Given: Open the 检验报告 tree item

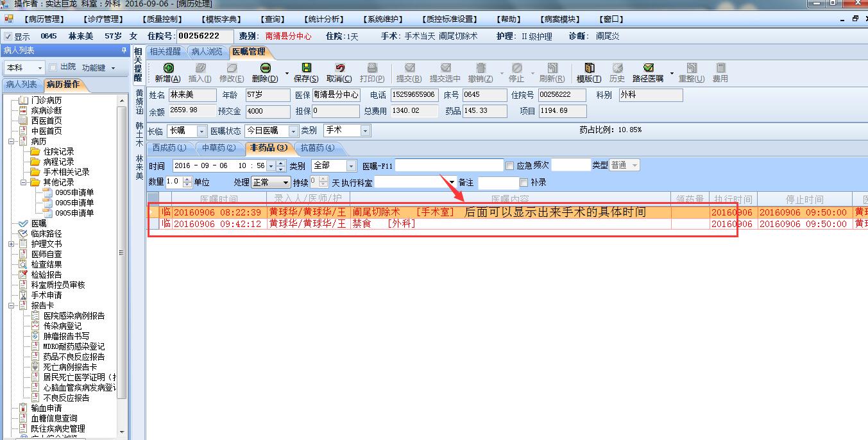Looking at the screenshot, I should pyautogui.click(x=47, y=275).
